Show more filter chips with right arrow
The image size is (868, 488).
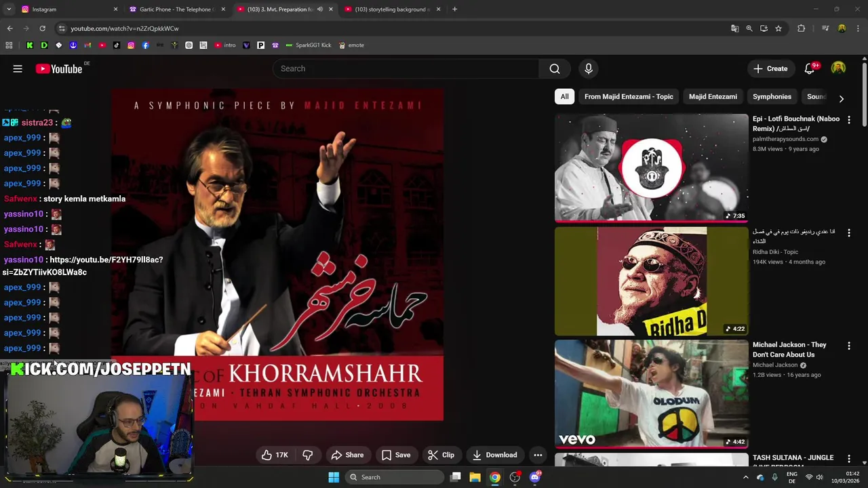(841, 98)
